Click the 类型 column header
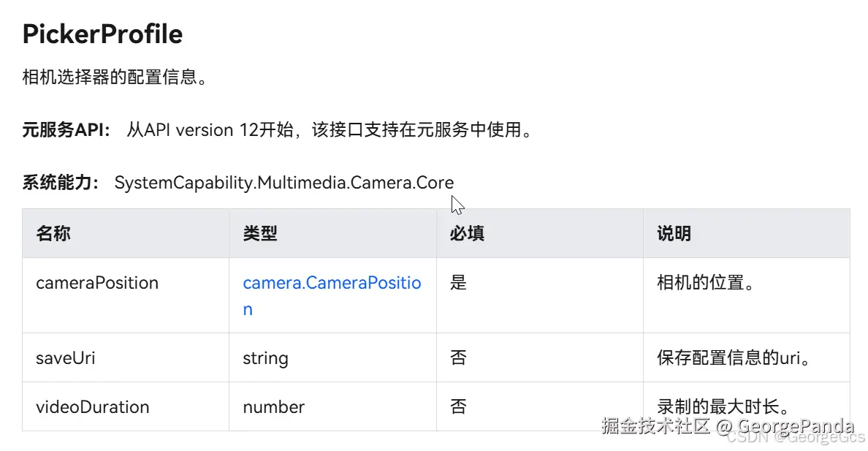Image resolution: width=868 pixels, height=451 pixels. pyautogui.click(x=260, y=233)
